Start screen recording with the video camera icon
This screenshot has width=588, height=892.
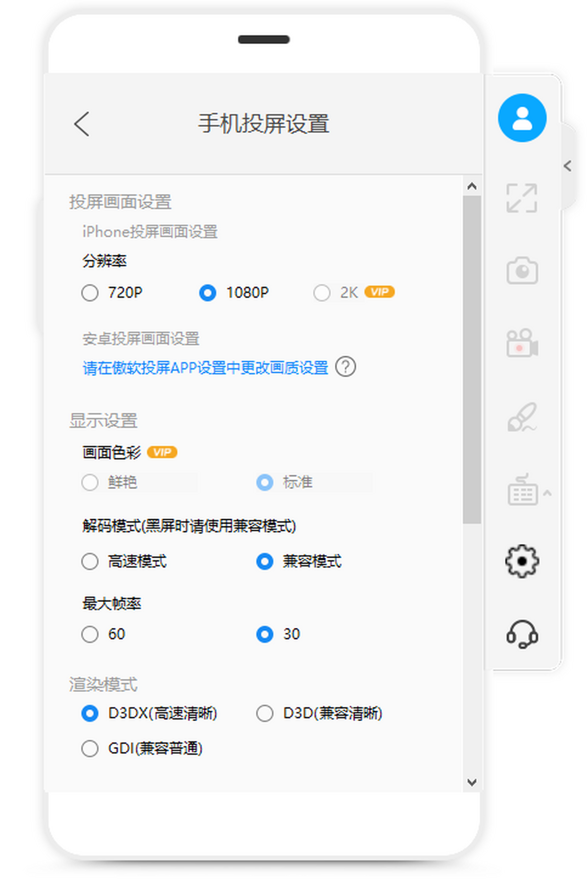point(522,343)
